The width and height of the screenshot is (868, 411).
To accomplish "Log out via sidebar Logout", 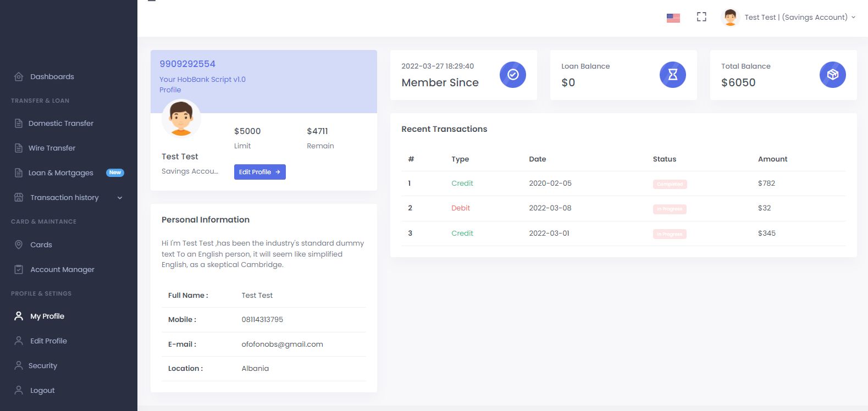I will [x=42, y=391].
